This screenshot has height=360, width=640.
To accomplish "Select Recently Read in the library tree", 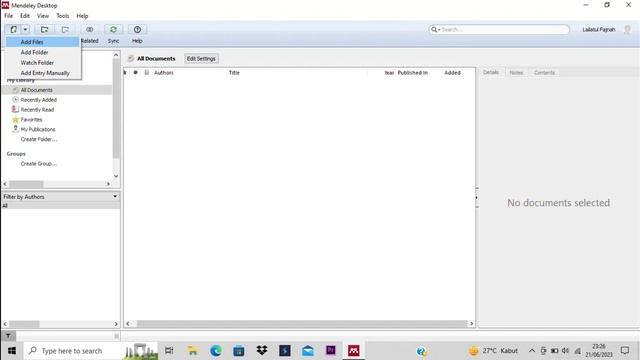I will pos(37,109).
